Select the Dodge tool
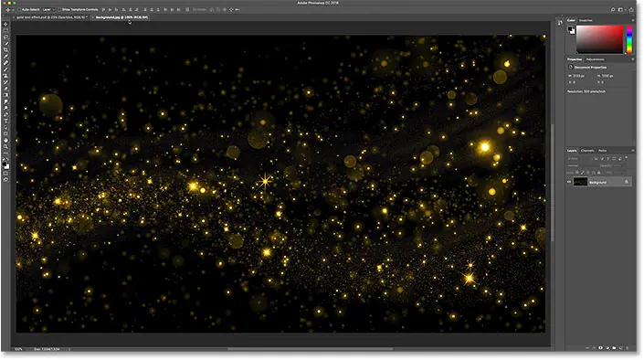The width and height of the screenshot is (644, 360). click(x=5, y=108)
